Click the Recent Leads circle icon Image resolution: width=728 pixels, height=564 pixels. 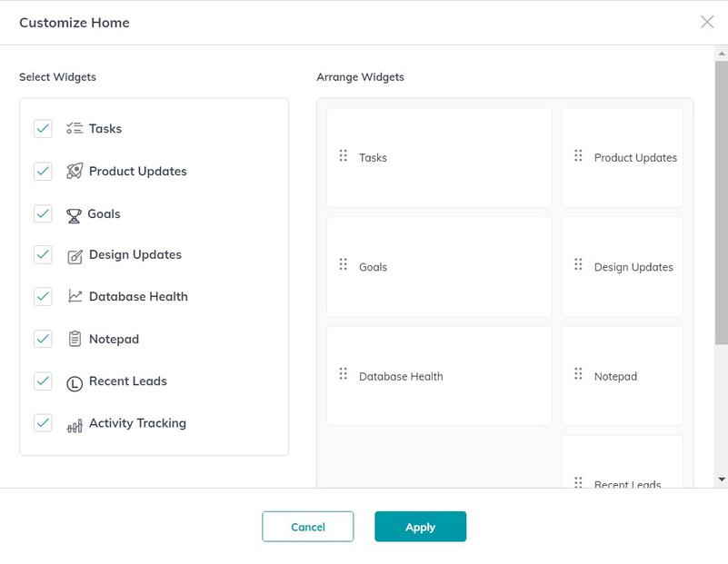pos(75,382)
